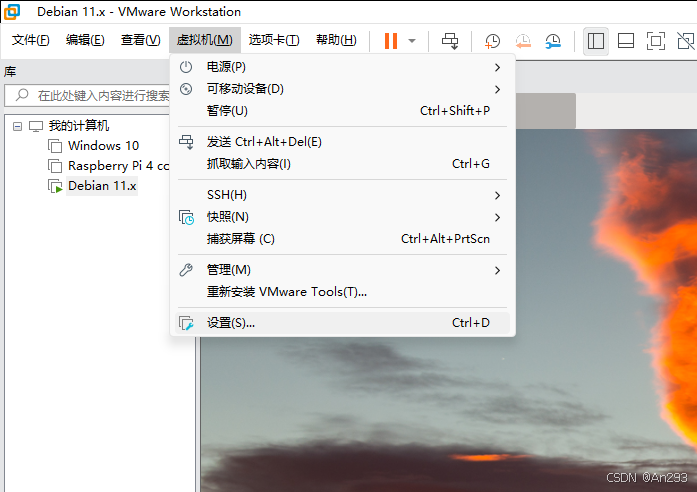The image size is (697, 492).
Task: Click the wrench icon beside 管理(M)
Action: tap(186, 270)
